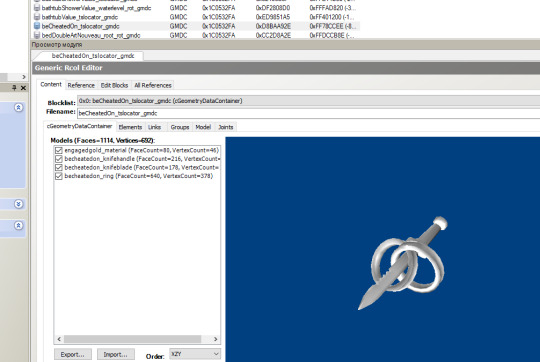Select the Model tab
The image size is (540, 362).
tap(203, 127)
